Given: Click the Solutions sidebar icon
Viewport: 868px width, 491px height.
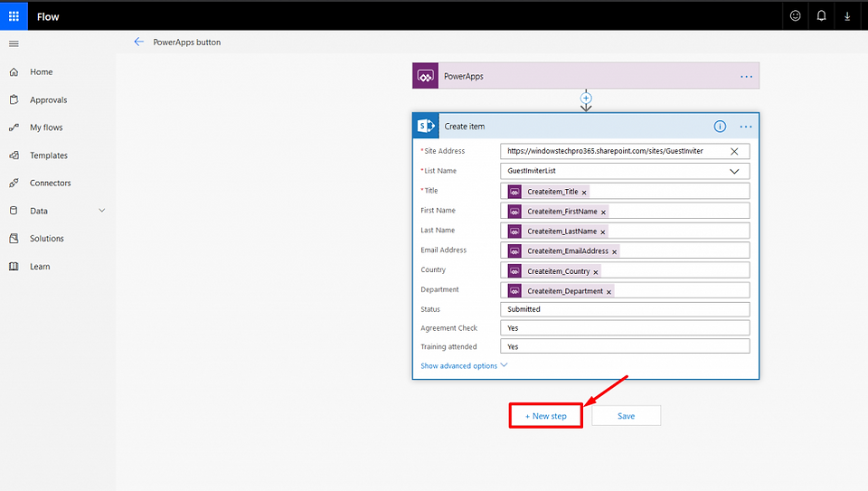Looking at the screenshot, I should point(14,238).
